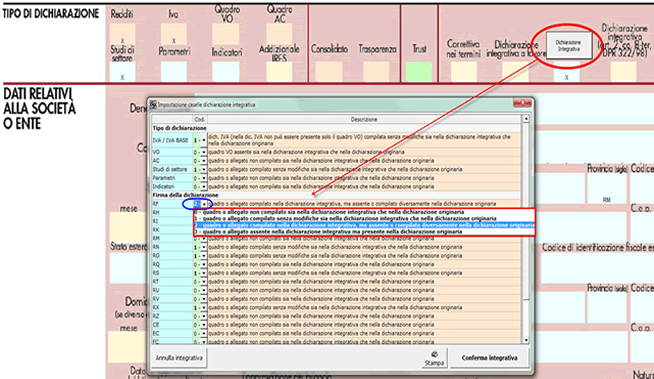Image resolution: width=654 pixels, height=379 pixels.
Task: Toggle Dichiarazione integrativa a favore checkbox
Action: coord(515,72)
